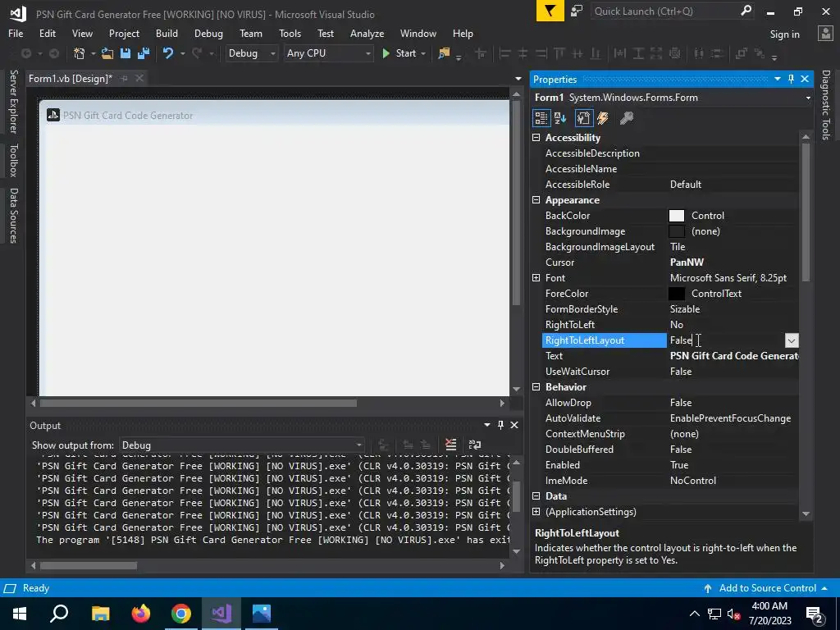Pin the Output panel with the pushpin
This screenshot has width=840, height=630.
pos(500,425)
